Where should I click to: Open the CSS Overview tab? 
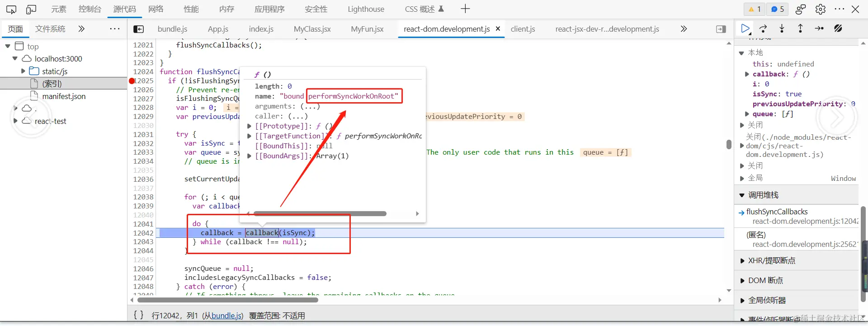click(x=424, y=9)
